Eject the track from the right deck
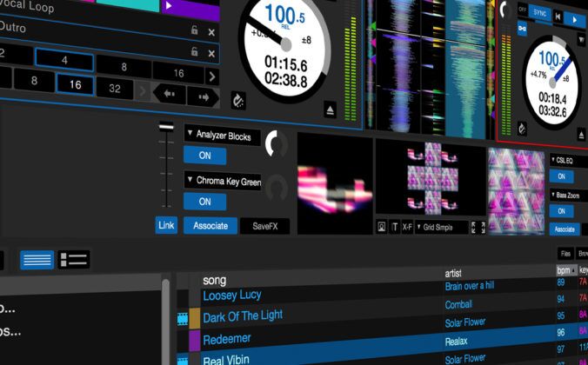Image resolution: width=588 pixels, height=365 pixels. coord(581,134)
